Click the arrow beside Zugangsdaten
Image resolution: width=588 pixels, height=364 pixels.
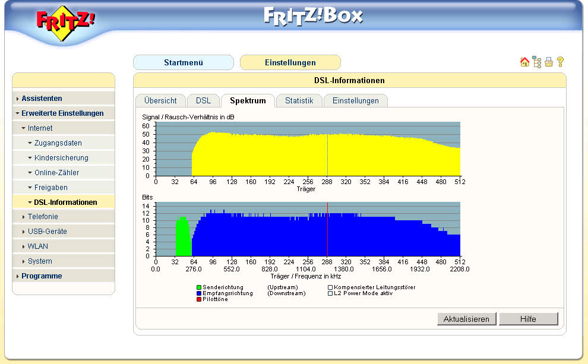tap(30, 143)
